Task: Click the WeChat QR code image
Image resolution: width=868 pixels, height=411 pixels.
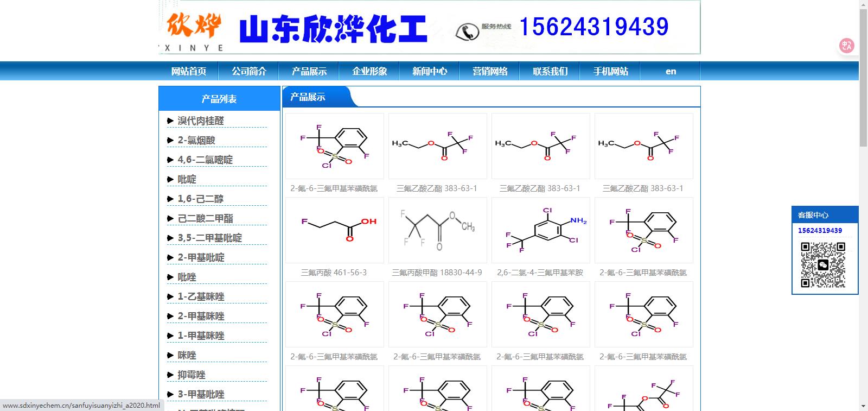Action: 823,265
